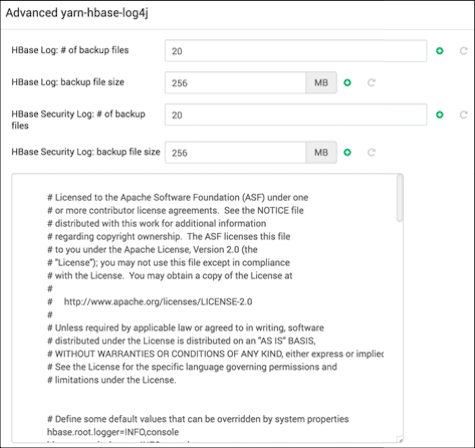The height and width of the screenshot is (448, 475).
Task: Click green add icon for HBase Log backup file size
Action: (x=347, y=82)
